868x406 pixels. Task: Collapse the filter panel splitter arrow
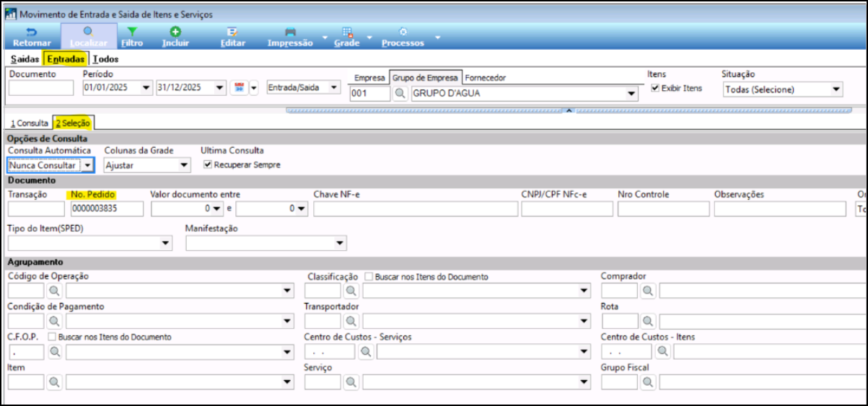point(569,110)
